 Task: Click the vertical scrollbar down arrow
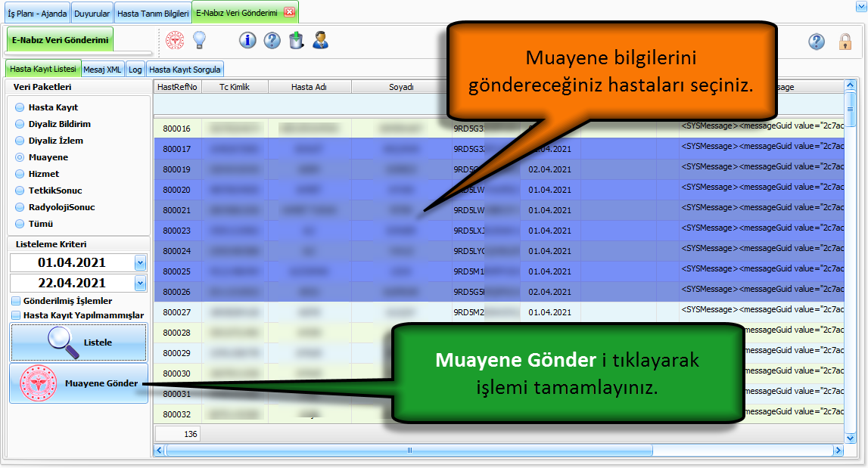coord(851,438)
